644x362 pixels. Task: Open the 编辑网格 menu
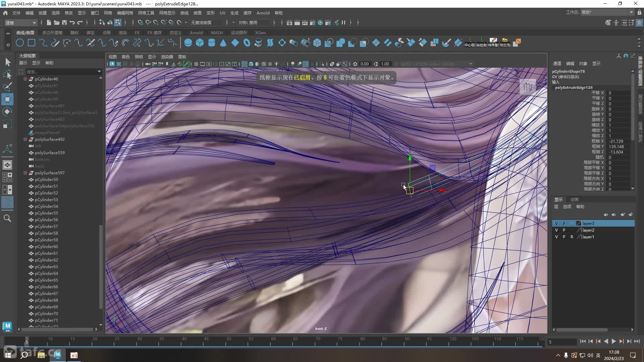(125, 13)
